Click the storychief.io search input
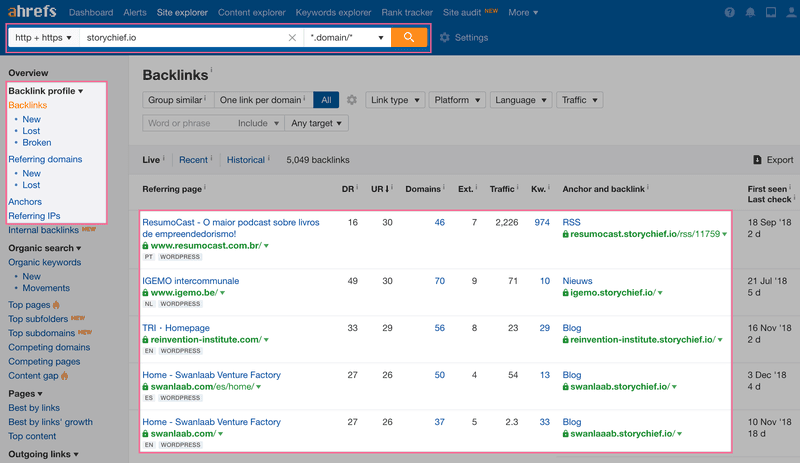Screen dimensions: 800x463 [x=184, y=37]
